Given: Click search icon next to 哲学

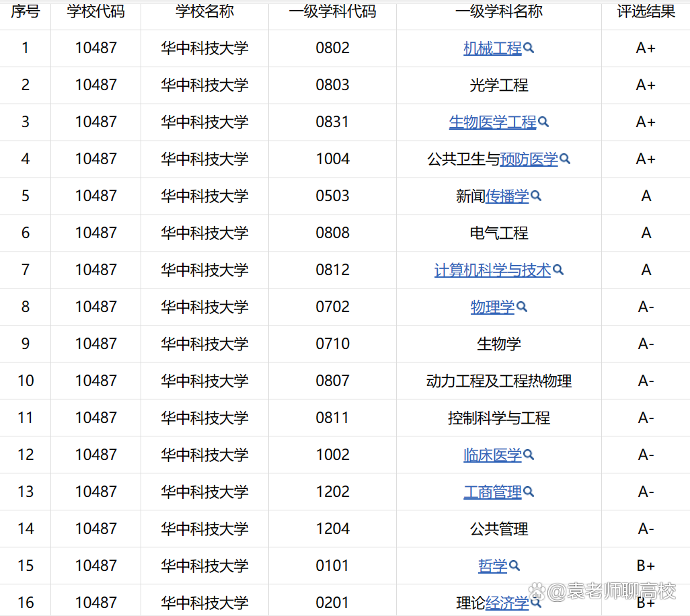Looking at the screenshot, I should (514, 566).
